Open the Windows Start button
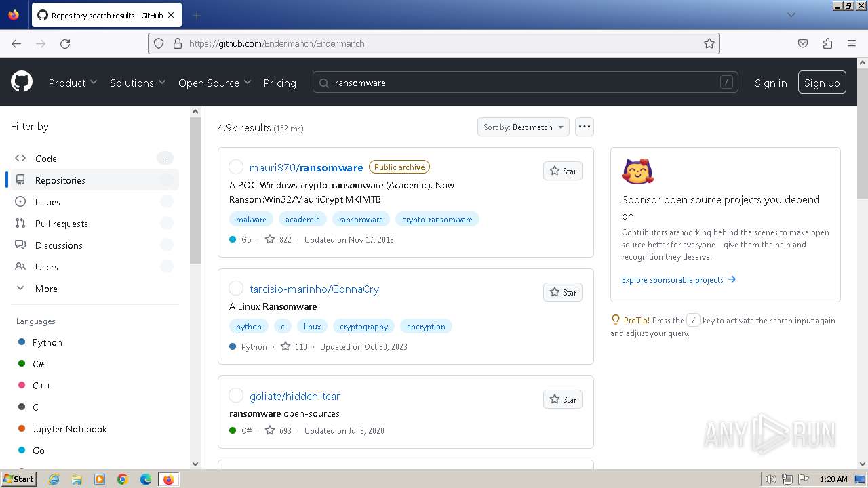The height and width of the screenshot is (488, 868). [18, 479]
